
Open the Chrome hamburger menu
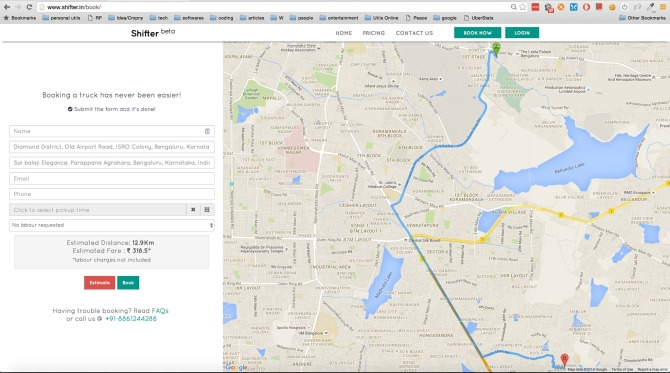(663, 7)
